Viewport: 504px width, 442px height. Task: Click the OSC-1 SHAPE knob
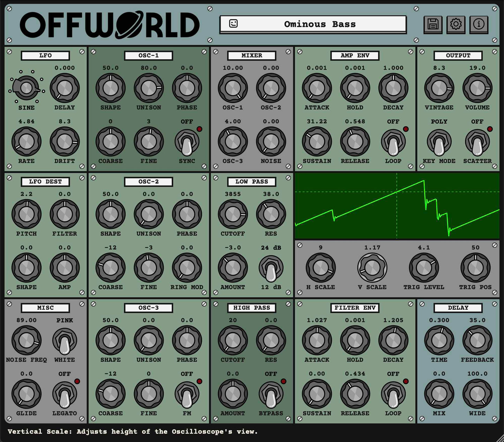point(111,88)
